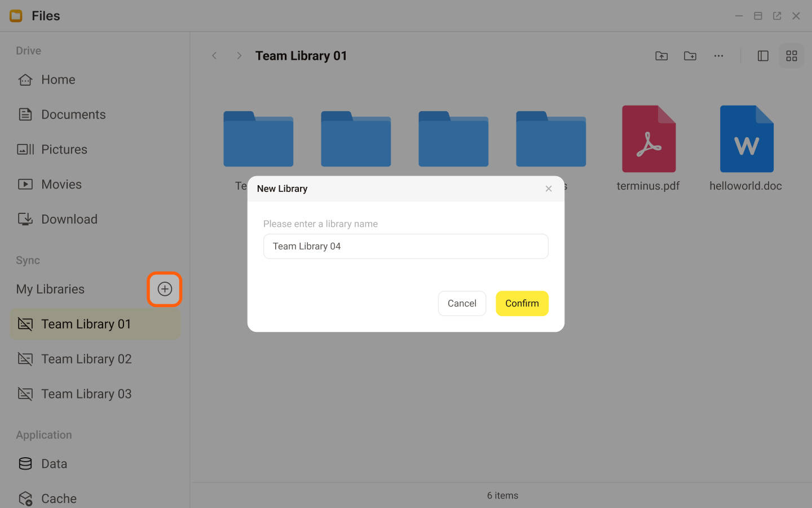812x508 pixels.
Task: Open Data under Application
Action: coord(95,464)
